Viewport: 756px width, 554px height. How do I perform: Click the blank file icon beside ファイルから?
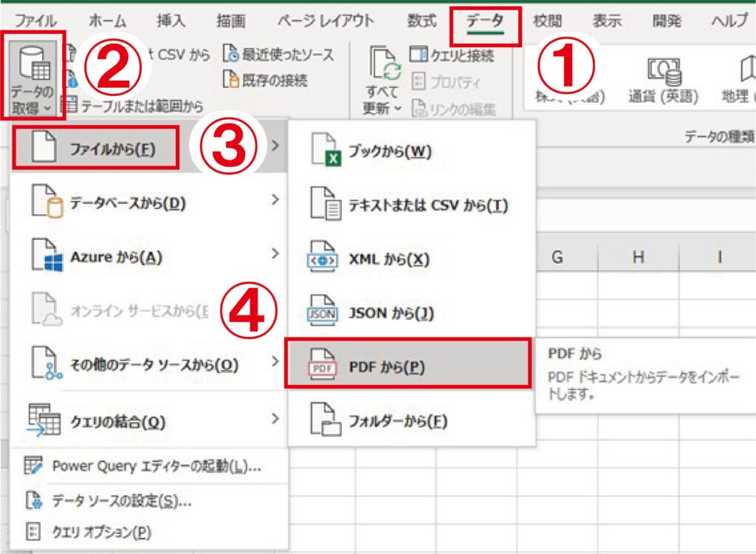click(44, 147)
